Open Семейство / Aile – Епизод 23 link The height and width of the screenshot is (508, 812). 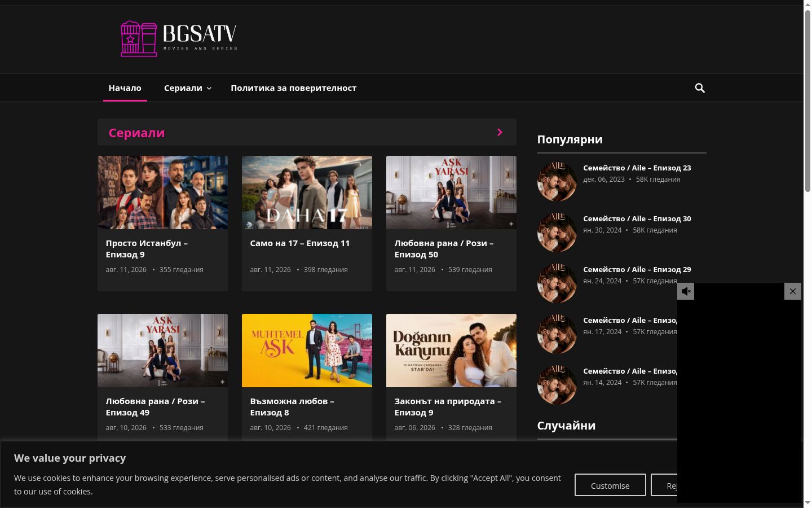pos(637,168)
